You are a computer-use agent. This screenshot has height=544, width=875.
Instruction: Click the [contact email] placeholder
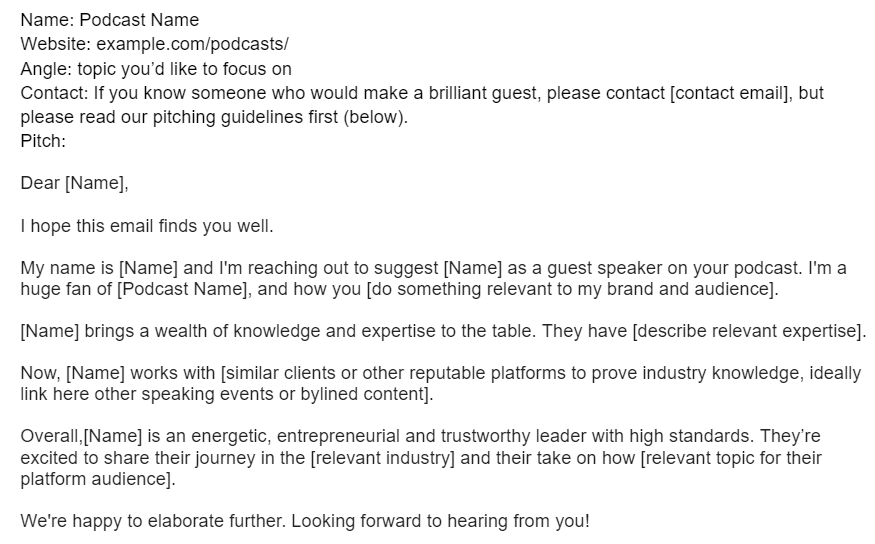pos(730,93)
